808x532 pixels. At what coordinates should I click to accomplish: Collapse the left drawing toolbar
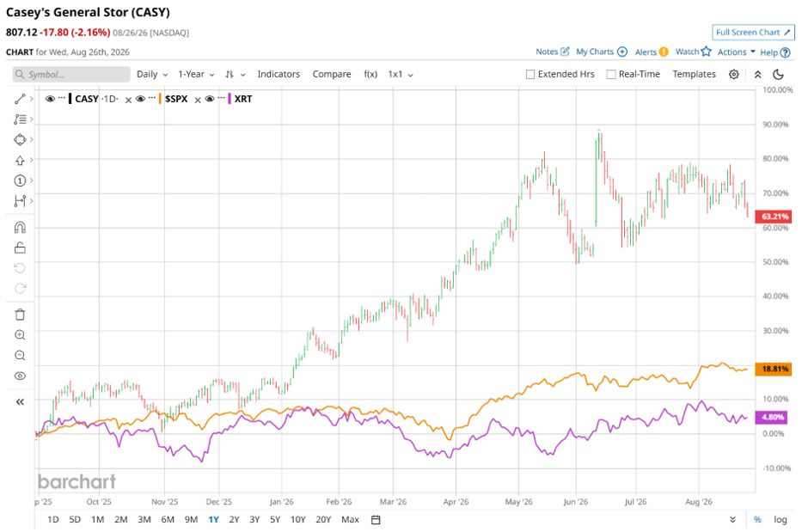pyautogui.click(x=20, y=401)
